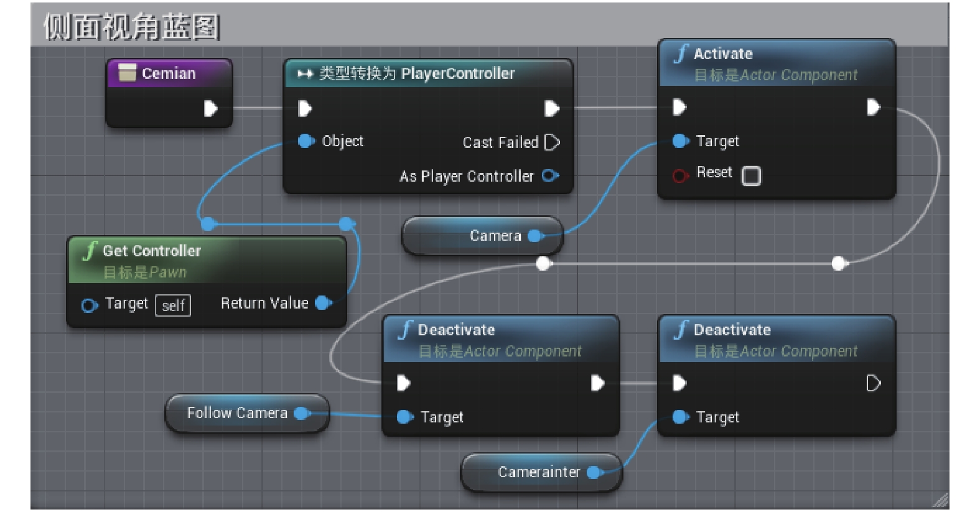This screenshot has height=512, width=980.
Task: Click the exec input pin of the Deactivate node wired to Follow Camera
Action: point(404,383)
